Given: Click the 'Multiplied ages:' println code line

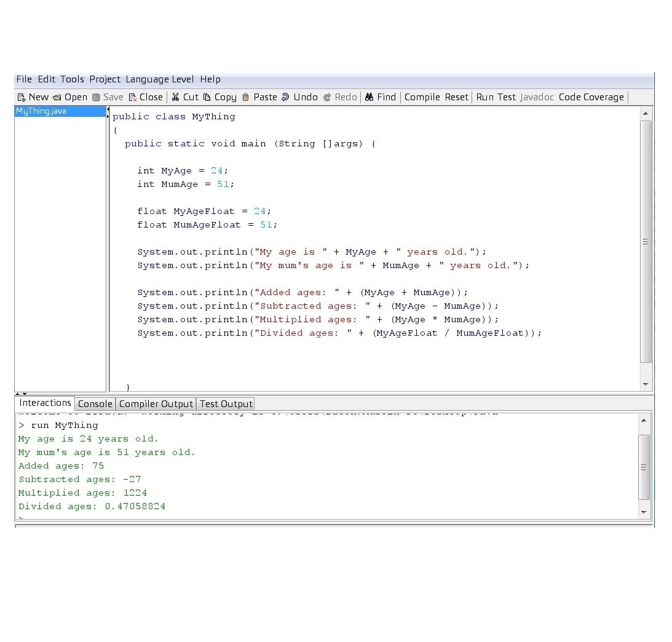Looking at the screenshot, I should click(318, 319).
